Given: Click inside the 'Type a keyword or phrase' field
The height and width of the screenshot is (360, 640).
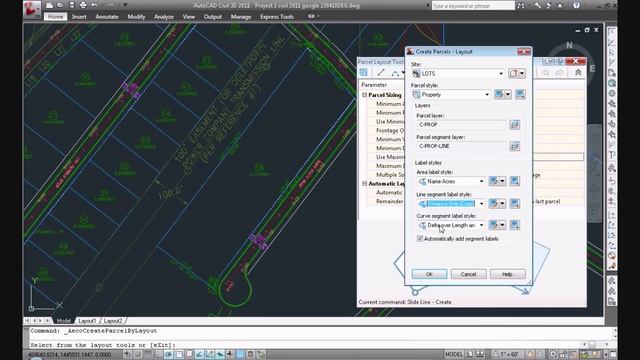Looking at the screenshot, I should pyautogui.click(x=473, y=6).
